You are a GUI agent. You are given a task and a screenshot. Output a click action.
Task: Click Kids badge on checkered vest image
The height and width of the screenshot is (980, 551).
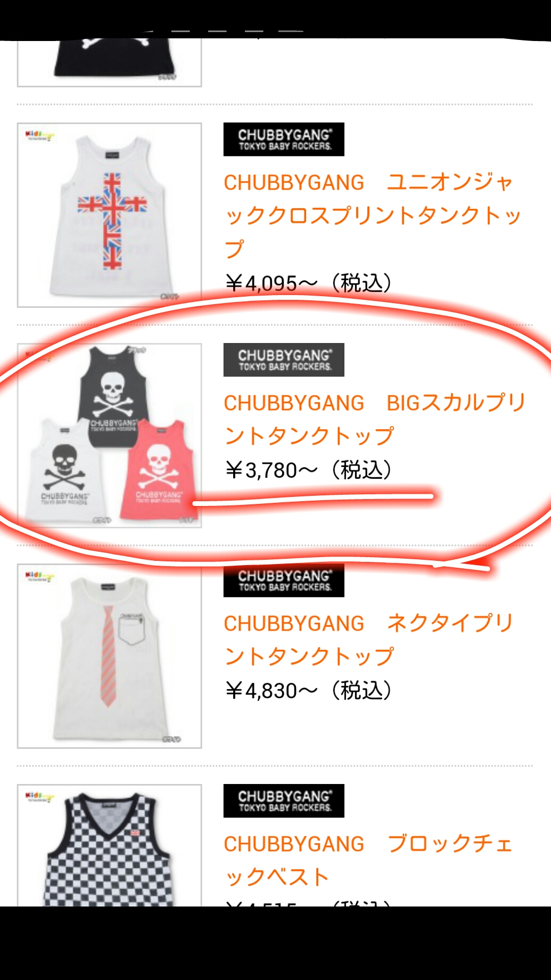click(x=39, y=796)
